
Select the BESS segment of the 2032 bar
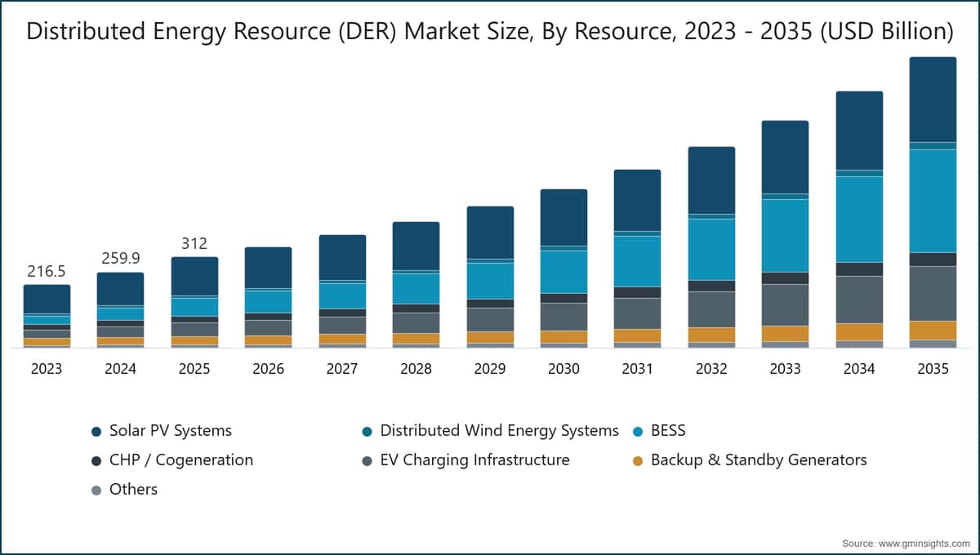click(x=711, y=249)
